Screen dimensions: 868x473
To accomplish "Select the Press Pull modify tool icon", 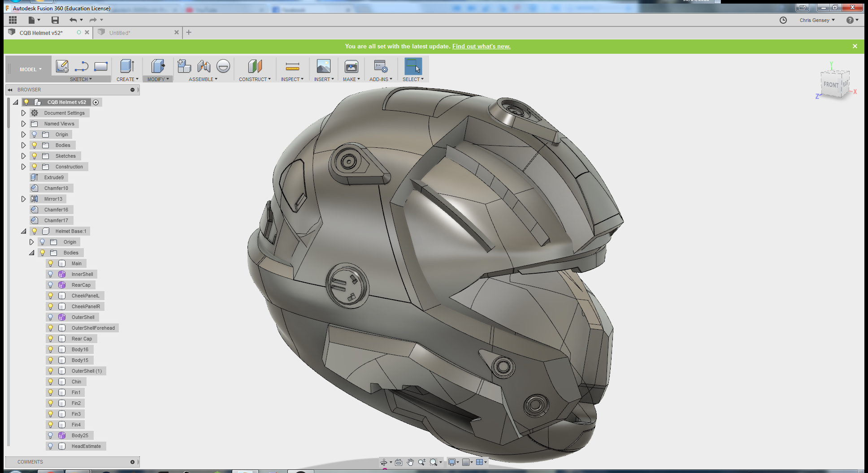I will (x=157, y=66).
